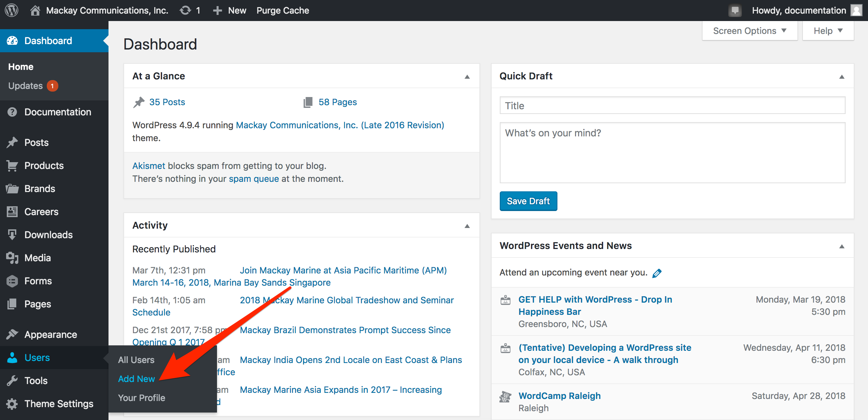868x420 pixels.
Task: Collapse the At a Glance widget
Action: (x=467, y=77)
